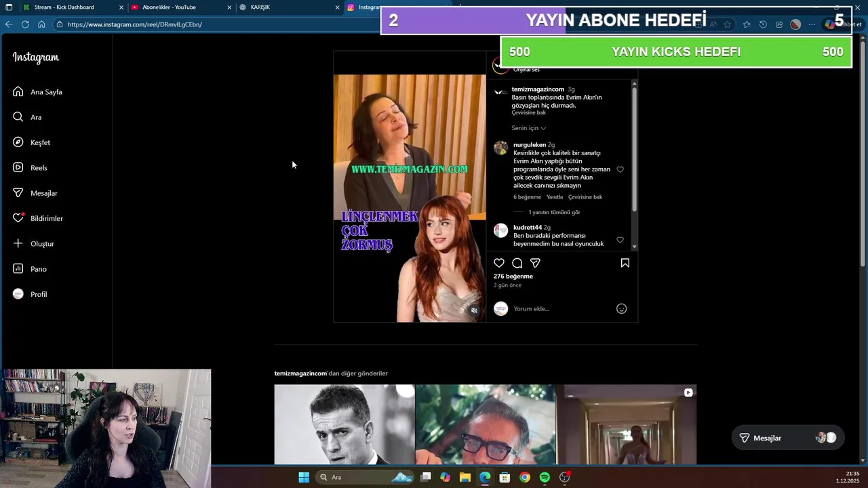The image size is (868, 488).
Task: Click the comment bubble icon under the reel
Action: click(x=517, y=263)
